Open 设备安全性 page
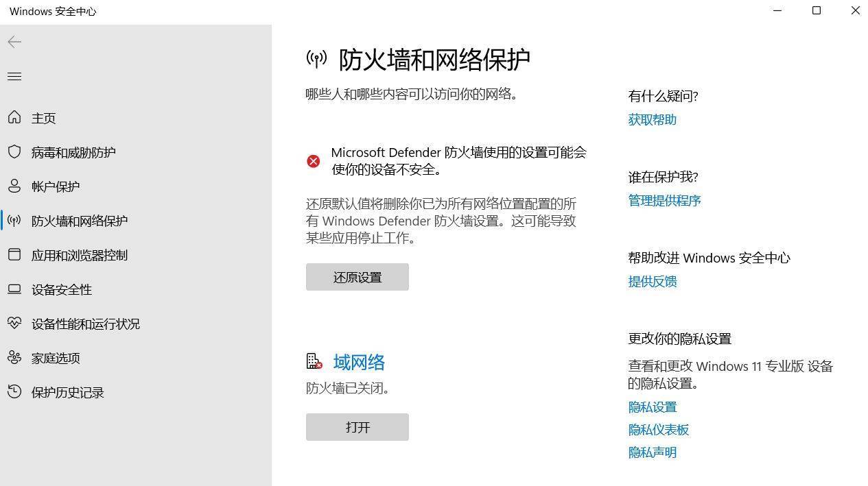The height and width of the screenshot is (486, 868). point(62,289)
